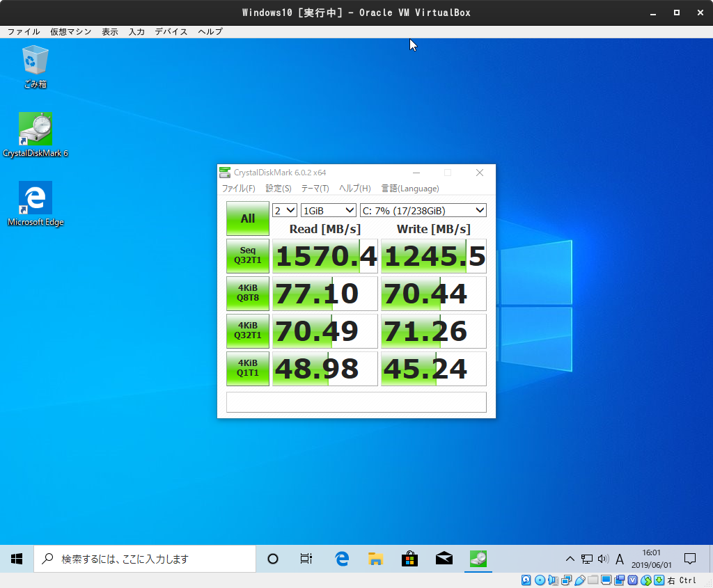The height and width of the screenshot is (588, 713).
Task: Open the clock showing 16:01 2019/06/01
Action: pos(651,559)
